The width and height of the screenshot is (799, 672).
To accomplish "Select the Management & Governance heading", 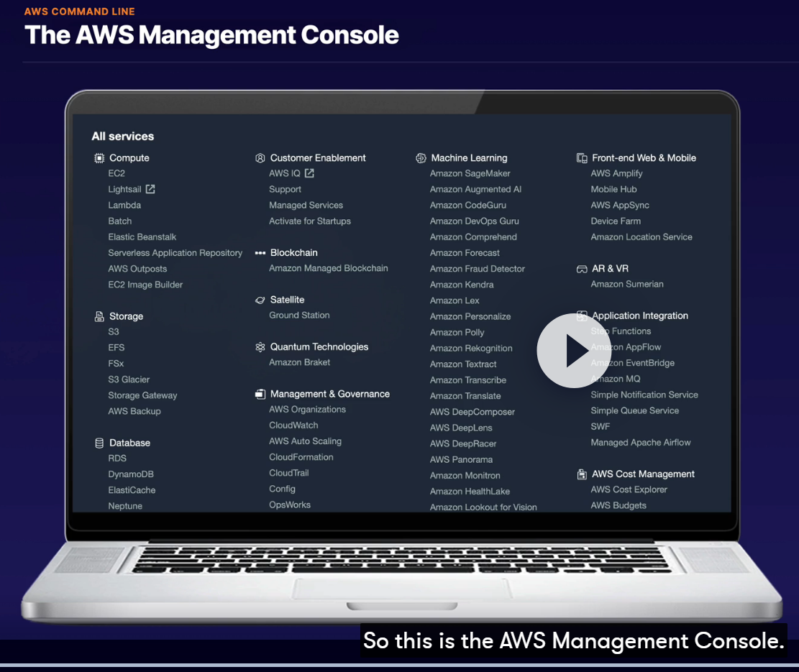I will click(329, 395).
